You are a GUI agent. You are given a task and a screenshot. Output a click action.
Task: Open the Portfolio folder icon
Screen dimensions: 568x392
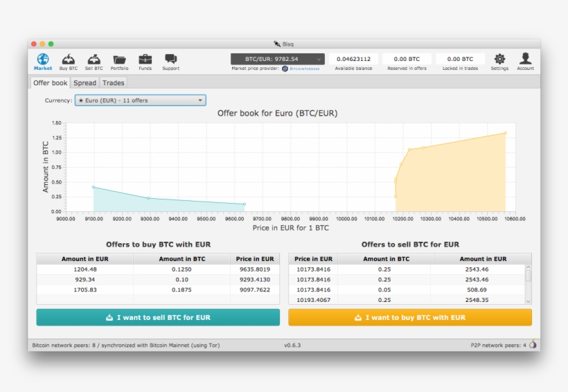pyautogui.click(x=119, y=60)
